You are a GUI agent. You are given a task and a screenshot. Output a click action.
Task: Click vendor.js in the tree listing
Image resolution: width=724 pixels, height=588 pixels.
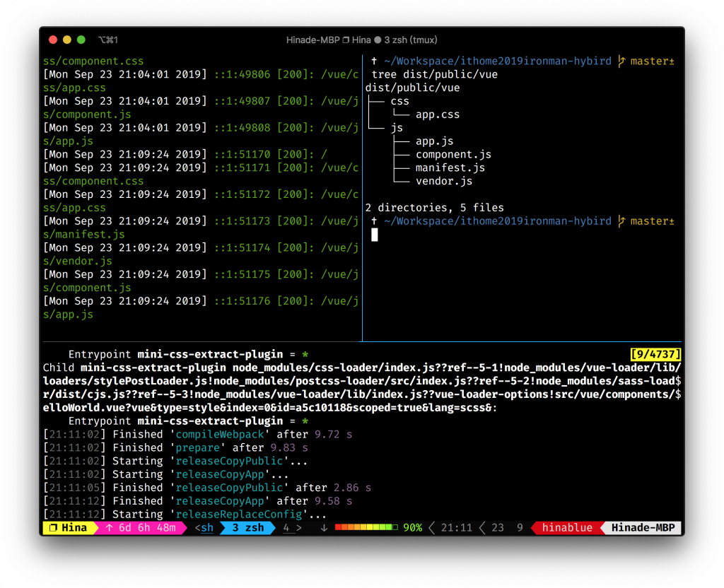444,182
